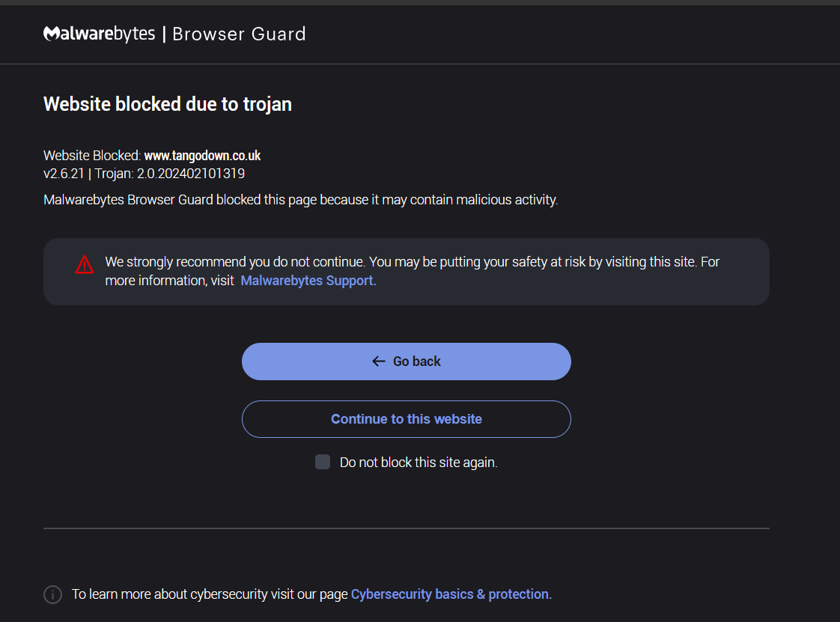Image resolution: width=840 pixels, height=622 pixels.
Task: Click the v2.6.21 version number
Action: [64, 174]
